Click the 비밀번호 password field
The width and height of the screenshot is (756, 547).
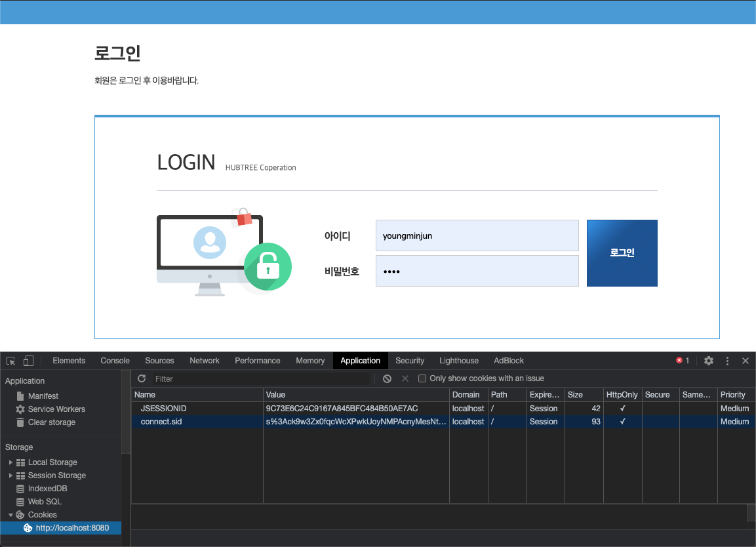click(x=477, y=271)
